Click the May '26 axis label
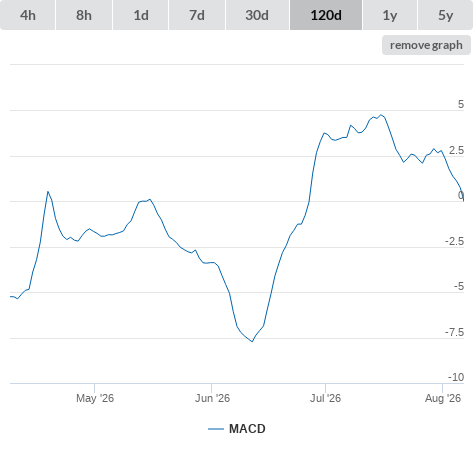The width and height of the screenshot is (474, 455). (x=95, y=398)
